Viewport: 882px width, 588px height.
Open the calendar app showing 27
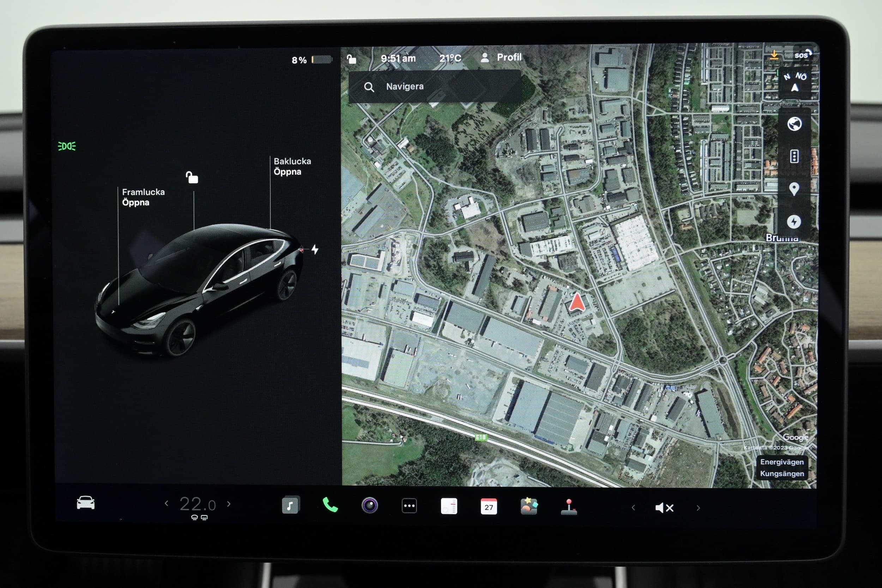[x=489, y=506]
